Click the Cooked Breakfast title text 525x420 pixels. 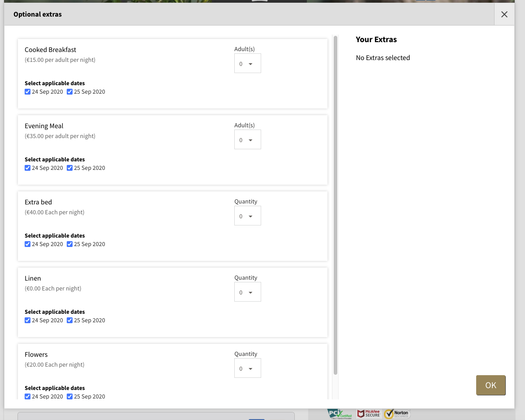tap(50, 50)
